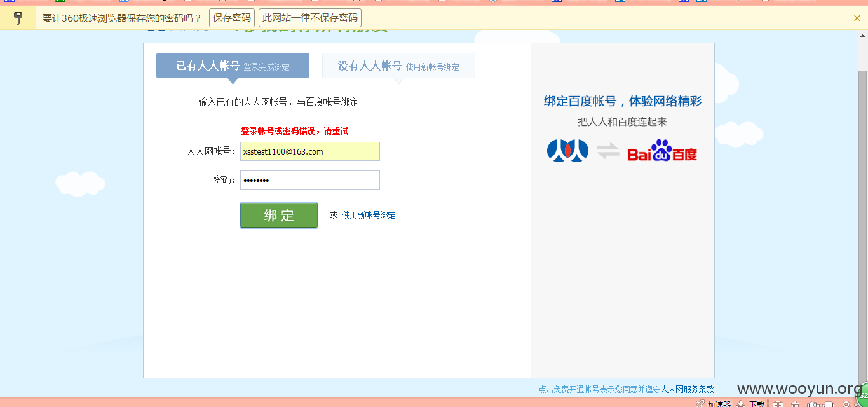Focus the 人人网帐号 email field
Screen dimensions: 868x407
pos(310,151)
